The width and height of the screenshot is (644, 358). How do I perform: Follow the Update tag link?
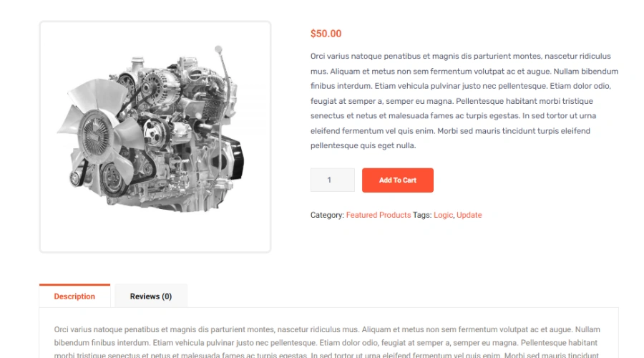(x=469, y=215)
